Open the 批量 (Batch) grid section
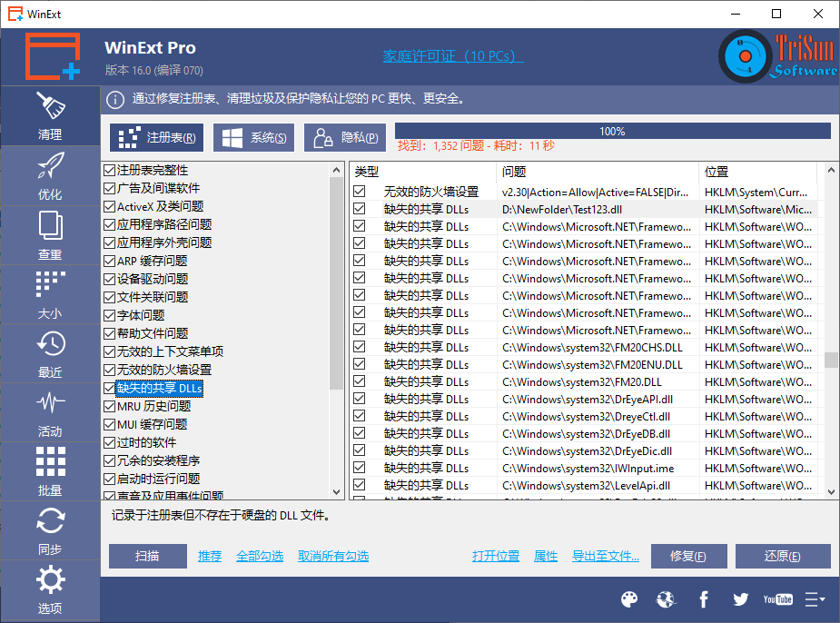Screen dimensions: 840x623 (50, 471)
